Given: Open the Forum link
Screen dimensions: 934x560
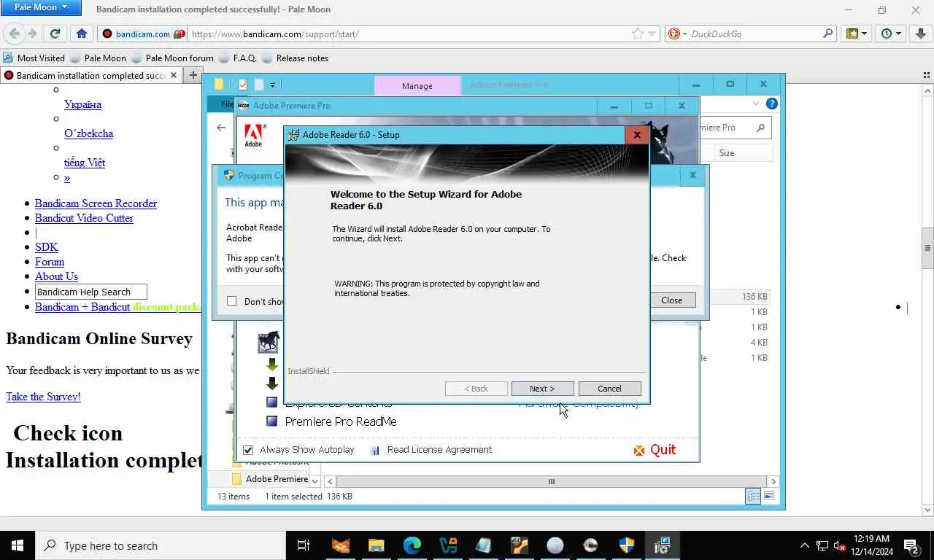Looking at the screenshot, I should coord(50,262).
